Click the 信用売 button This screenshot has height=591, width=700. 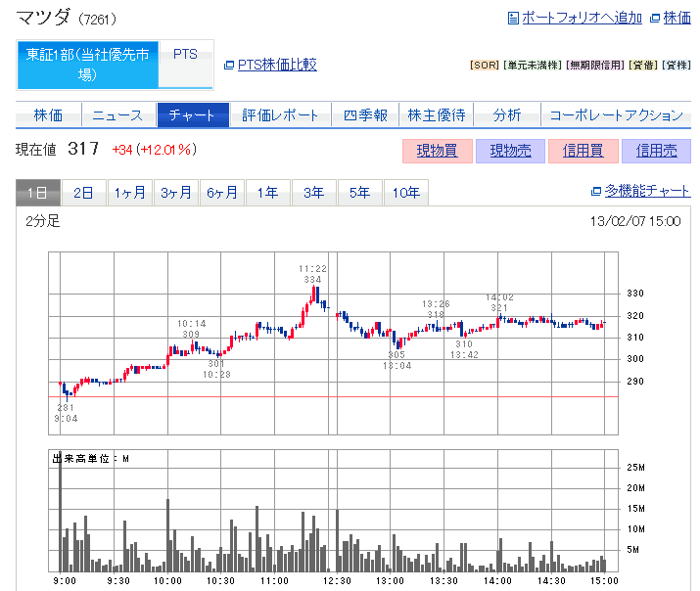coord(656,151)
